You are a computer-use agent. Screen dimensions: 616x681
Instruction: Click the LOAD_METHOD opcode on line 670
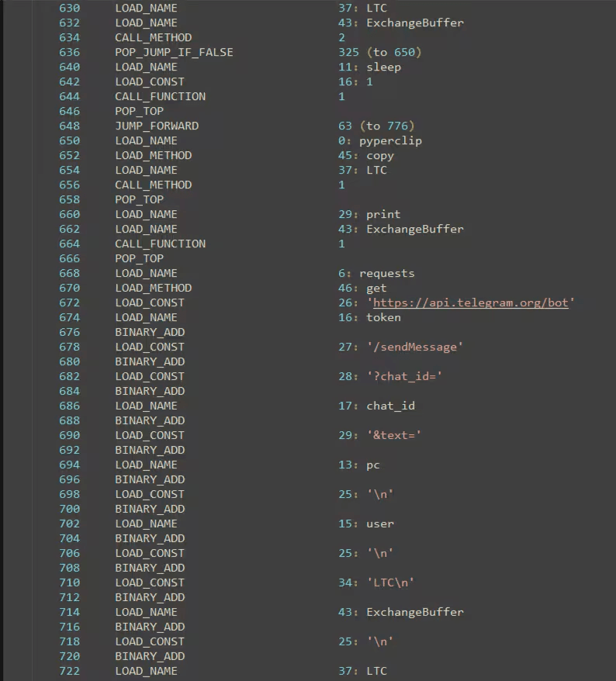click(154, 288)
